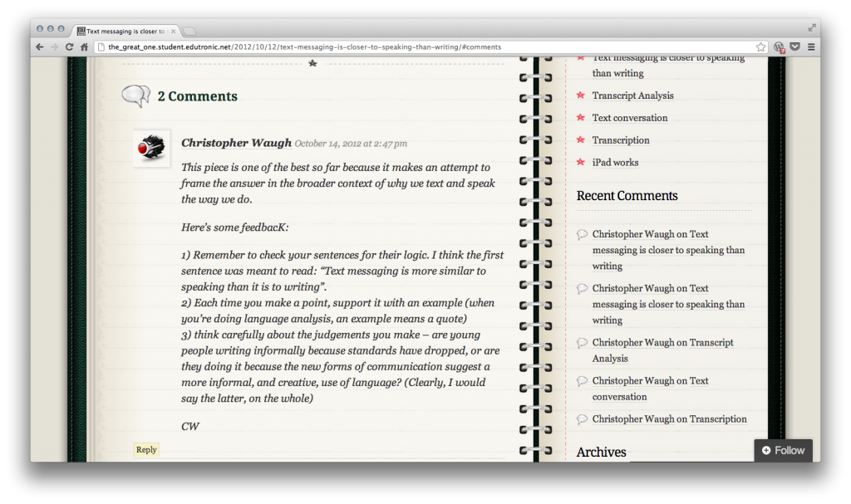Enter fullscreen with the arrows icon at window corner
Viewport: 851px width, 504px height.
coord(812,27)
